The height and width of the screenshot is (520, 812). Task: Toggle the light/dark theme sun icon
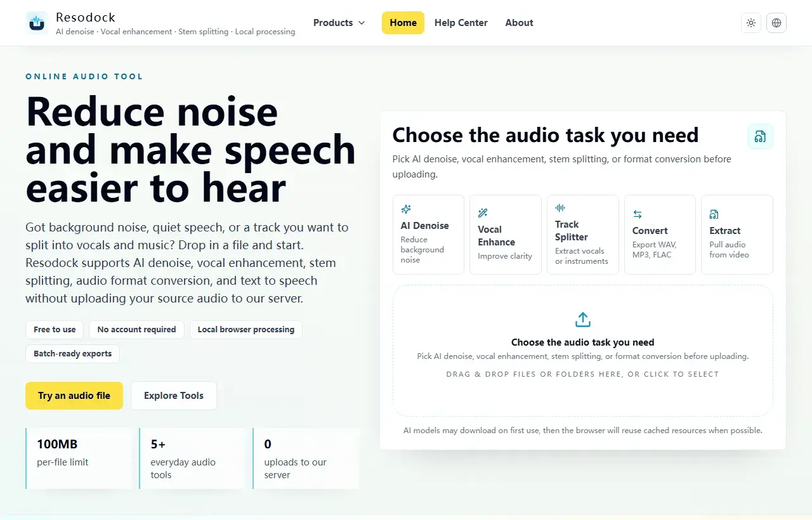pyautogui.click(x=751, y=23)
